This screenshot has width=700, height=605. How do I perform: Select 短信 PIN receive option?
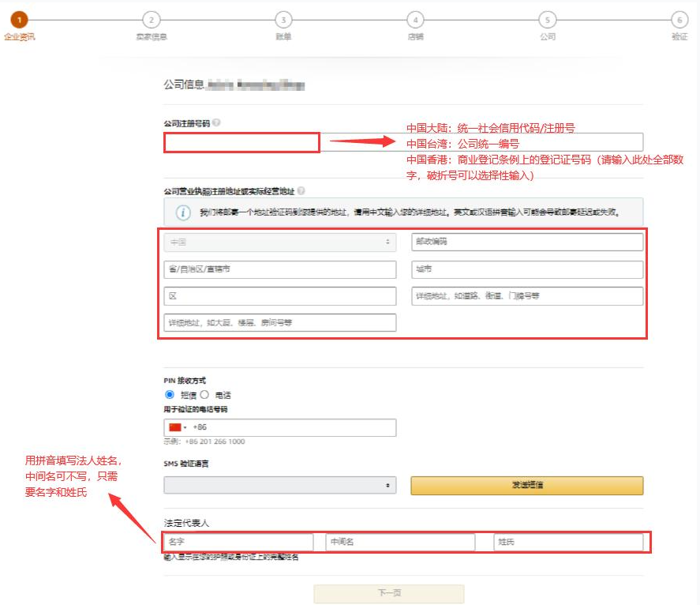(x=170, y=395)
